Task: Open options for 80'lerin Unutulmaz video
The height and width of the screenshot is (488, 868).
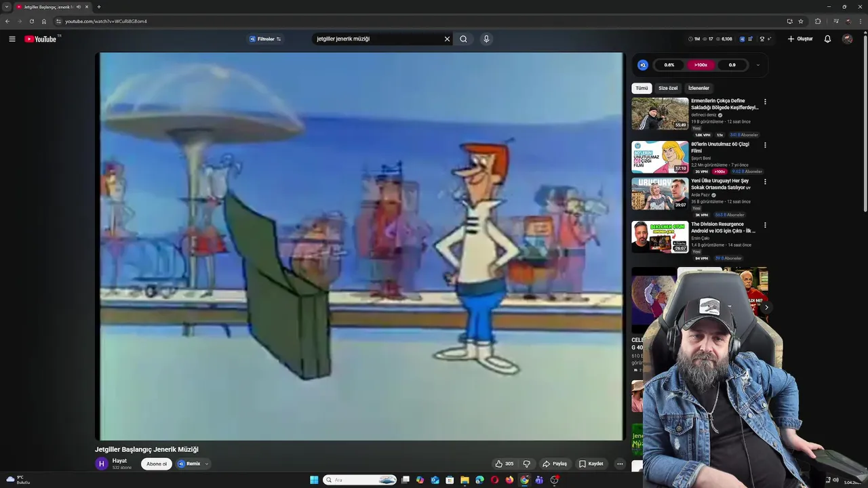Action: coord(765,145)
